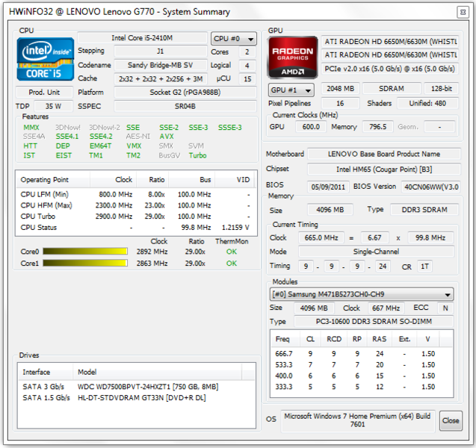Select the CPU LFM (Min) row
Image resolution: width=476 pixels, height=448 pixels.
point(136,194)
